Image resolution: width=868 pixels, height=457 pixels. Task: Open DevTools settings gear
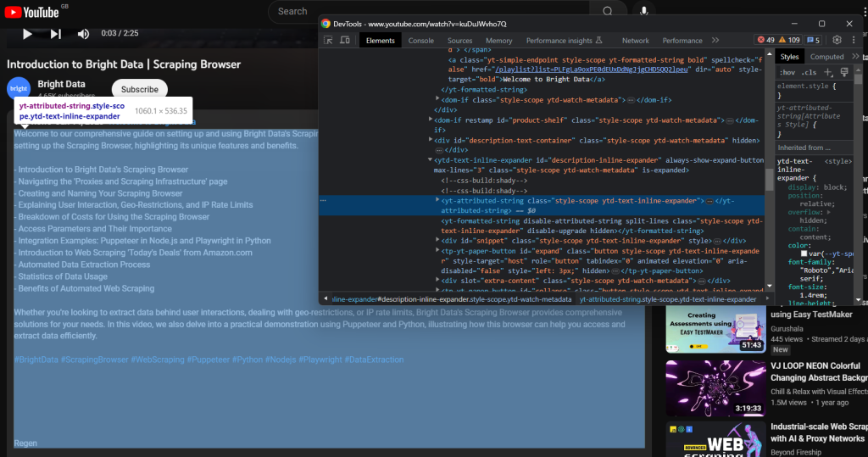(837, 40)
